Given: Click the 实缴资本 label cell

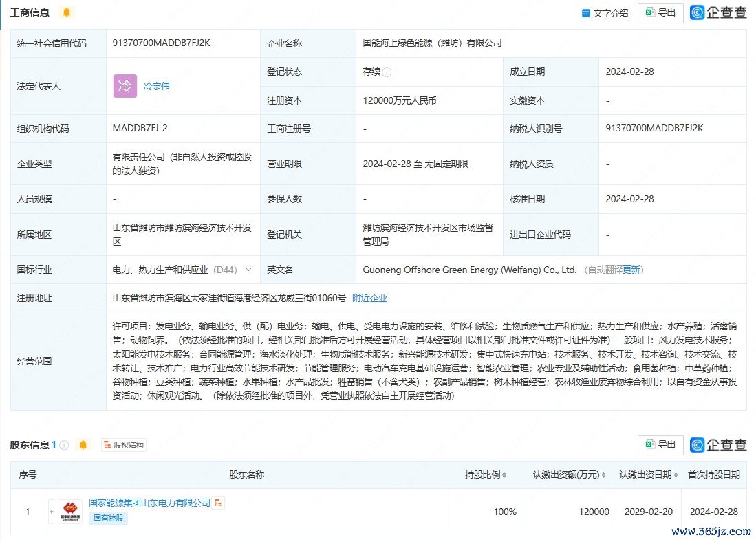Looking at the screenshot, I should (x=551, y=100).
